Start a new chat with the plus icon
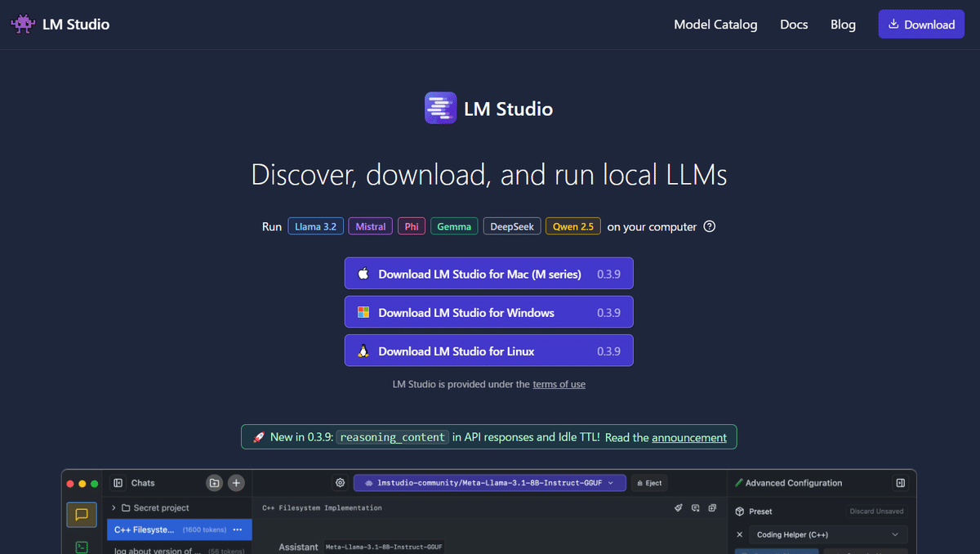 236,483
